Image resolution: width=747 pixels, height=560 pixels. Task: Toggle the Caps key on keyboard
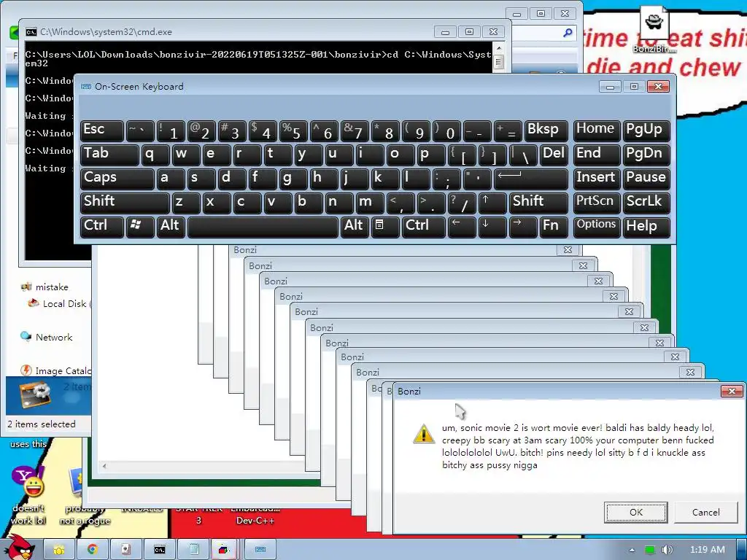[x=117, y=179]
